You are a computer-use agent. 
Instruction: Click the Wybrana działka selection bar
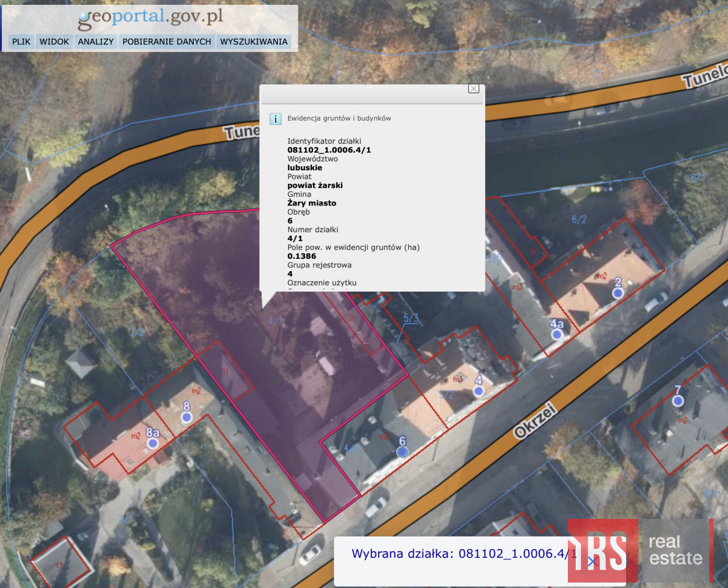455,553
